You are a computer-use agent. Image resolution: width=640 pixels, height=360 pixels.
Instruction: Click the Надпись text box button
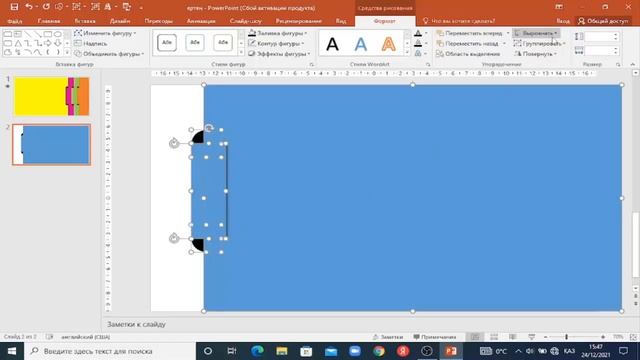click(91, 43)
